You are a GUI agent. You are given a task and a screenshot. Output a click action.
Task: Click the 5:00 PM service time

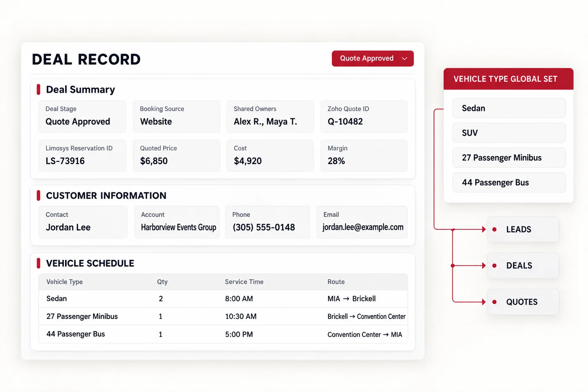coord(239,334)
